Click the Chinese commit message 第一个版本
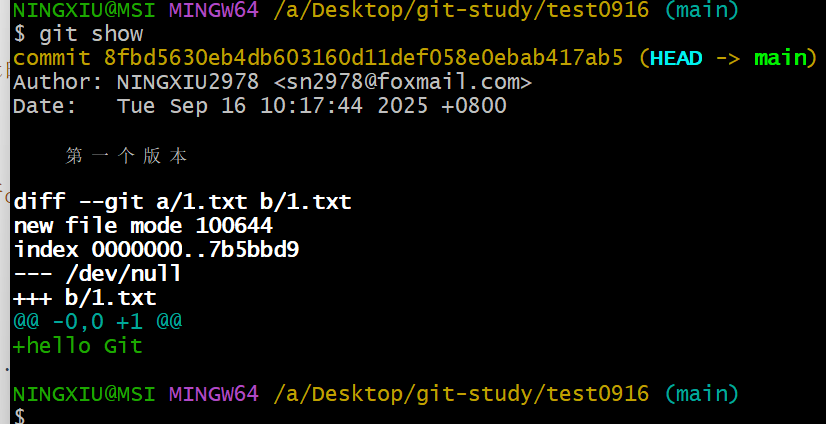Viewport: 826px width, 424px height. (126, 156)
